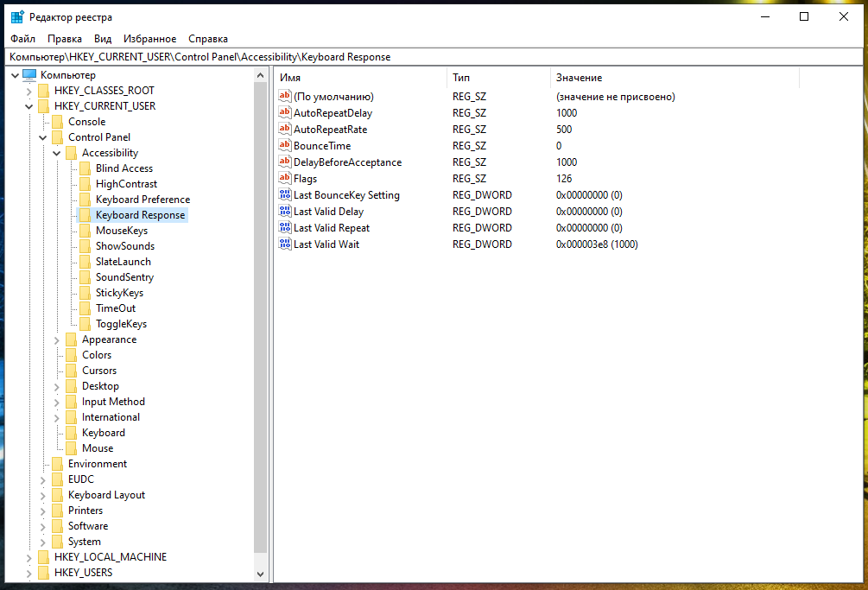Click the DelayBeforeAcceptance string value icon
The image size is (868, 590).
pos(284,162)
